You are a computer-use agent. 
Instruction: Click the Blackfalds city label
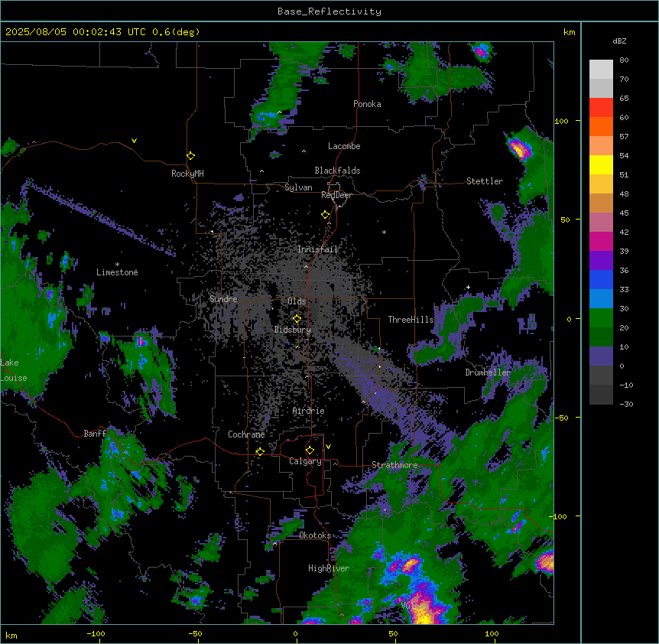point(337,171)
